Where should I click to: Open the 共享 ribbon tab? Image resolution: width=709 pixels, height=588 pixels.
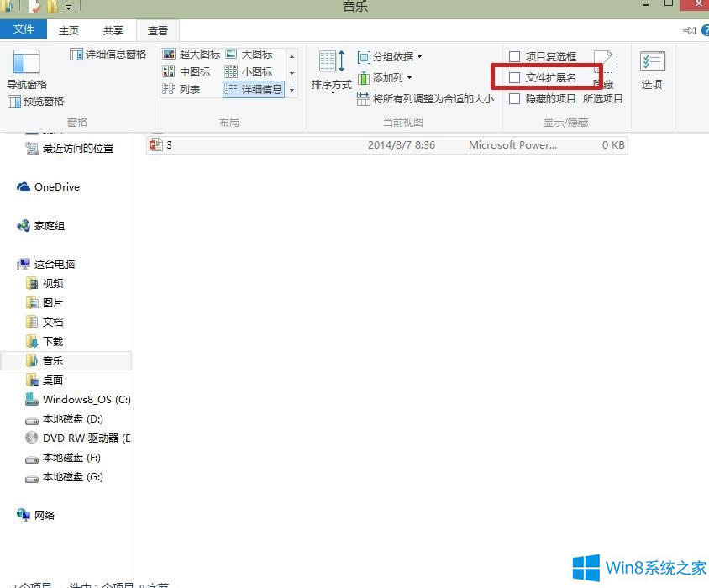113,29
